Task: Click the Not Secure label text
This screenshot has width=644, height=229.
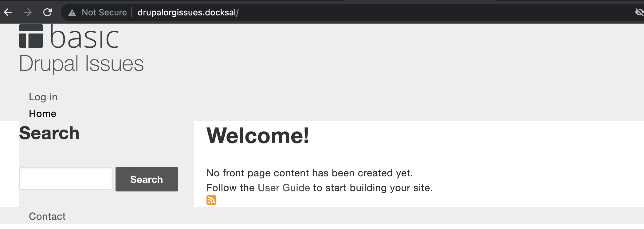Action: pos(104,13)
